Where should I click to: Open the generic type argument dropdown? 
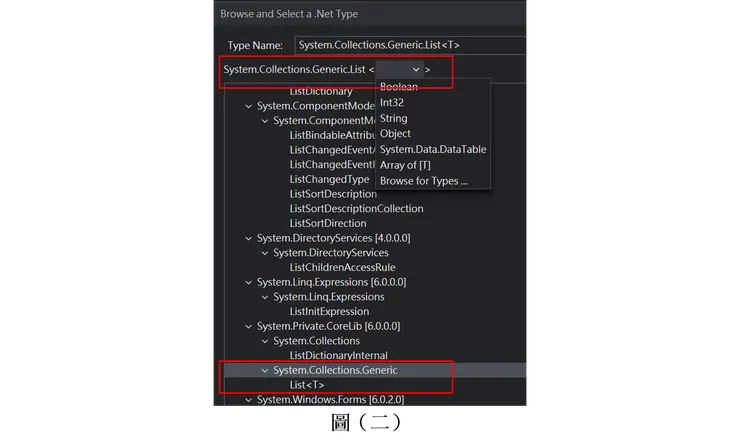(401, 70)
